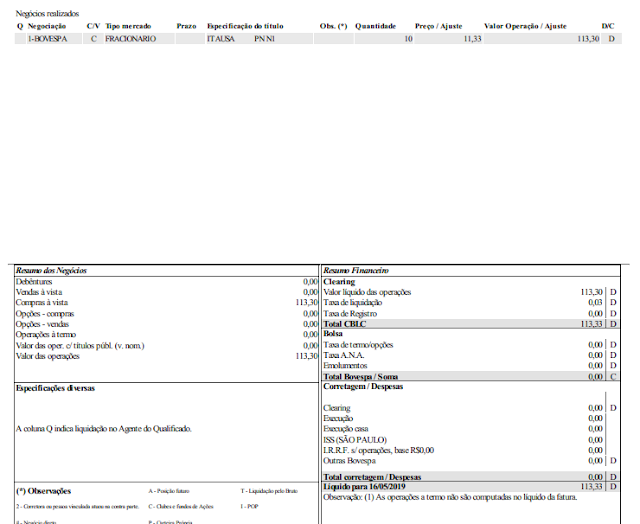This screenshot has width=640, height=524.
Task: Click the 'C/V' column header
Action: (93, 26)
